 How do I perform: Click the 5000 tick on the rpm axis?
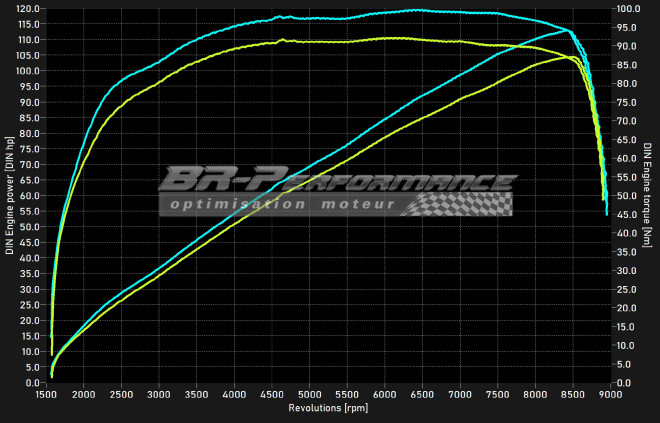click(310, 395)
